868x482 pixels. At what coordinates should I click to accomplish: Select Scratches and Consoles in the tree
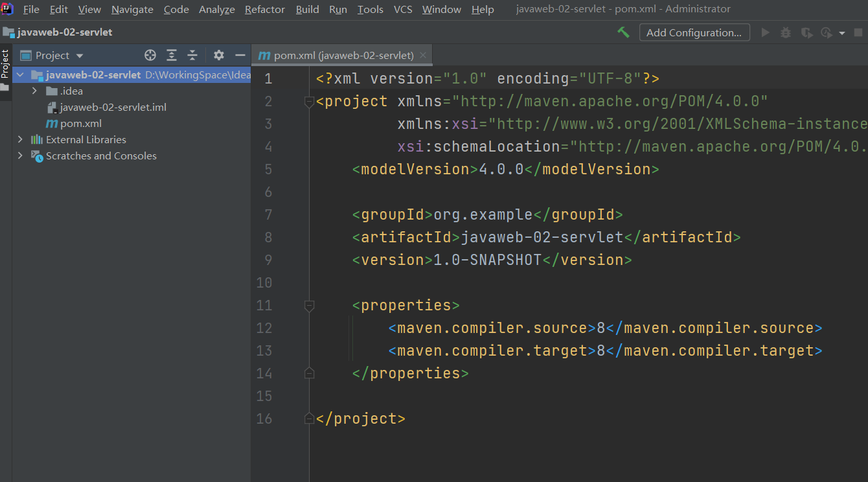[101, 155]
